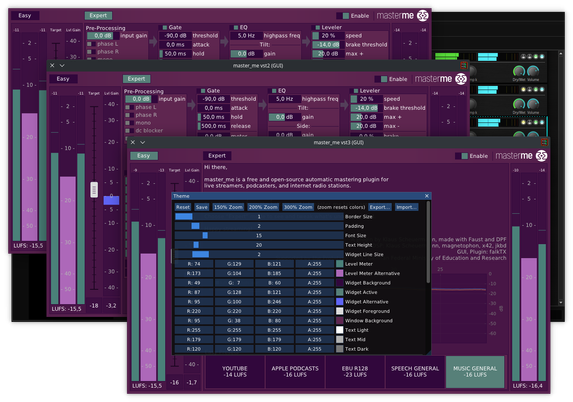Open the Export... option in Theme dialog
The image size is (573, 402).
point(380,207)
